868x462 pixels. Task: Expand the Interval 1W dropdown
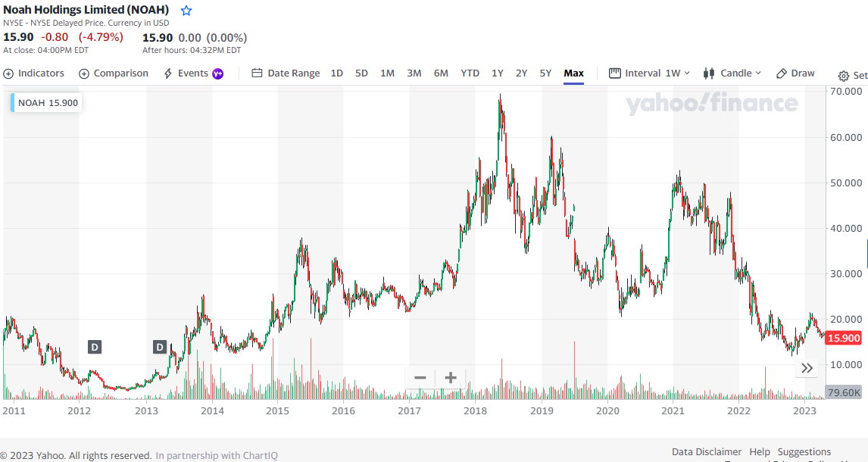(649, 73)
